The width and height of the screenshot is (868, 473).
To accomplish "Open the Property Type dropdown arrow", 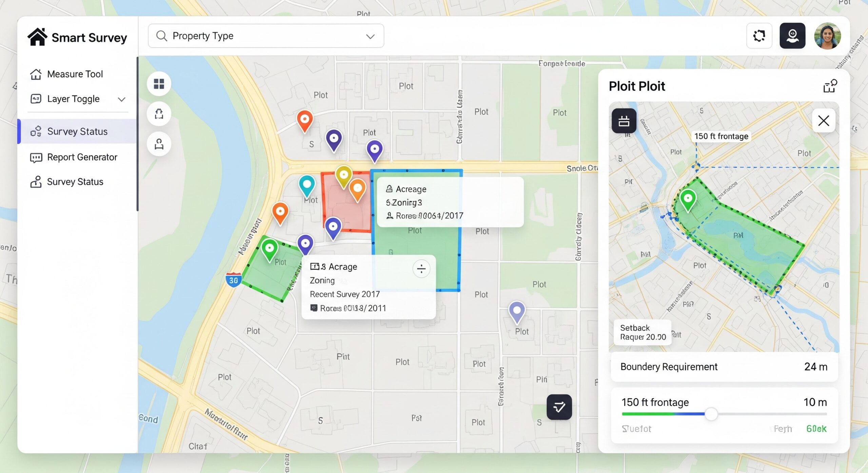I will point(370,36).
